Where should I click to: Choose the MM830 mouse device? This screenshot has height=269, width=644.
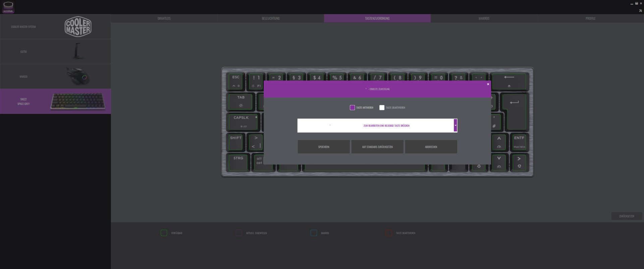click(55, 76)
